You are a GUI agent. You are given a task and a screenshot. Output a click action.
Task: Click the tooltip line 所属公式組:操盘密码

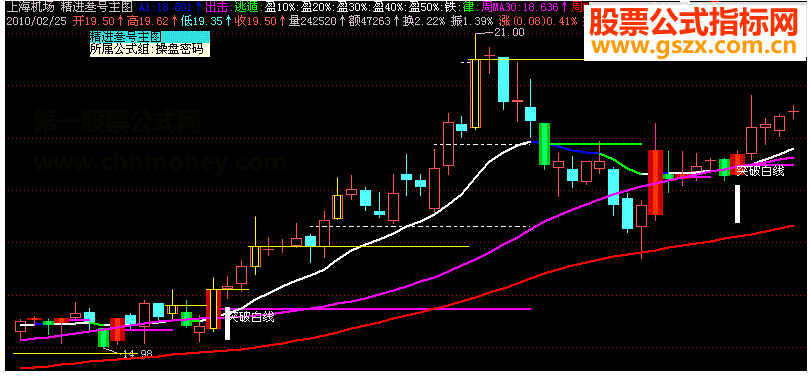click(x=146, y=50)
